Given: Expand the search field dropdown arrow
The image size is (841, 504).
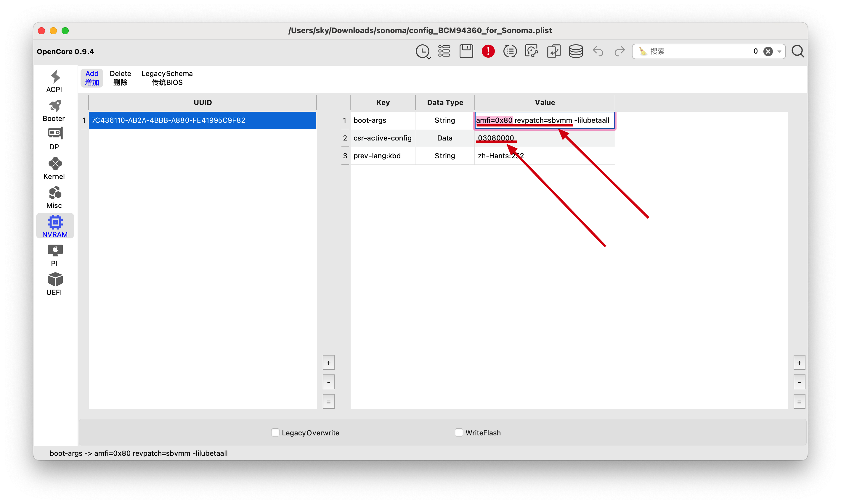Looking at the screenshot, I should (x=779, y=51).
